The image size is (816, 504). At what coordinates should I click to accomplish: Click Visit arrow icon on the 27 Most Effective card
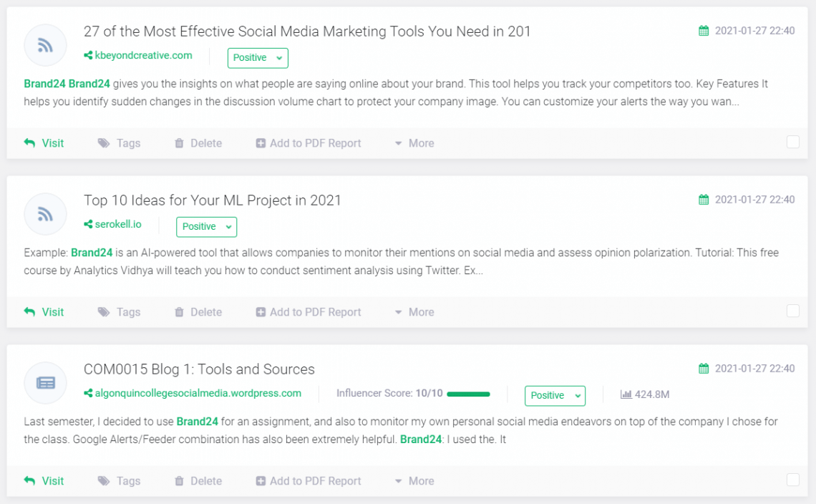pos(29,142)
